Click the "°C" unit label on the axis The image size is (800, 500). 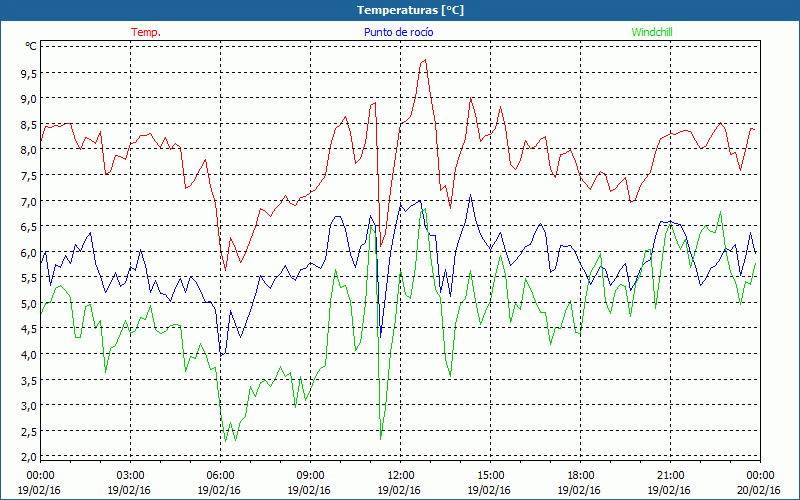point(31,46)
